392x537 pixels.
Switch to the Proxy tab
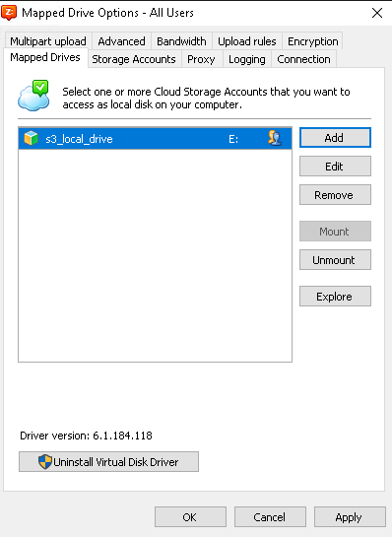coord(201,59)
